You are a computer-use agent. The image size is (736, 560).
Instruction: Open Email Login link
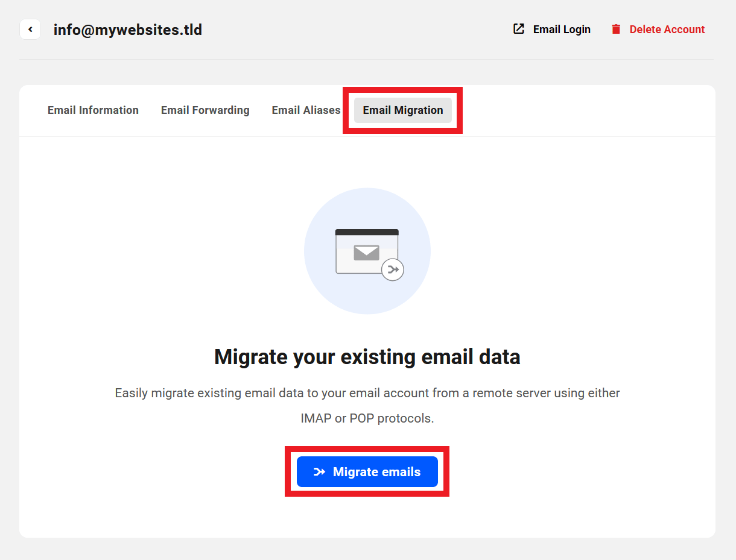[x=562, y=29]
